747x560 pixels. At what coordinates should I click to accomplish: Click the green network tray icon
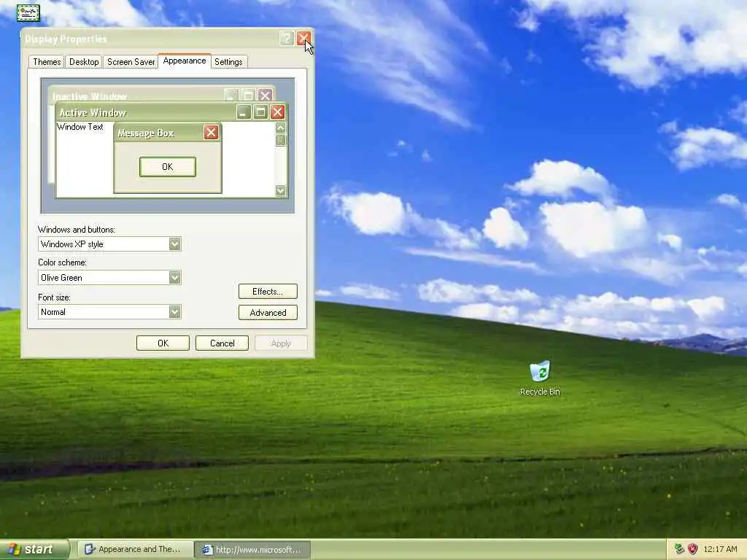(679, 549)
